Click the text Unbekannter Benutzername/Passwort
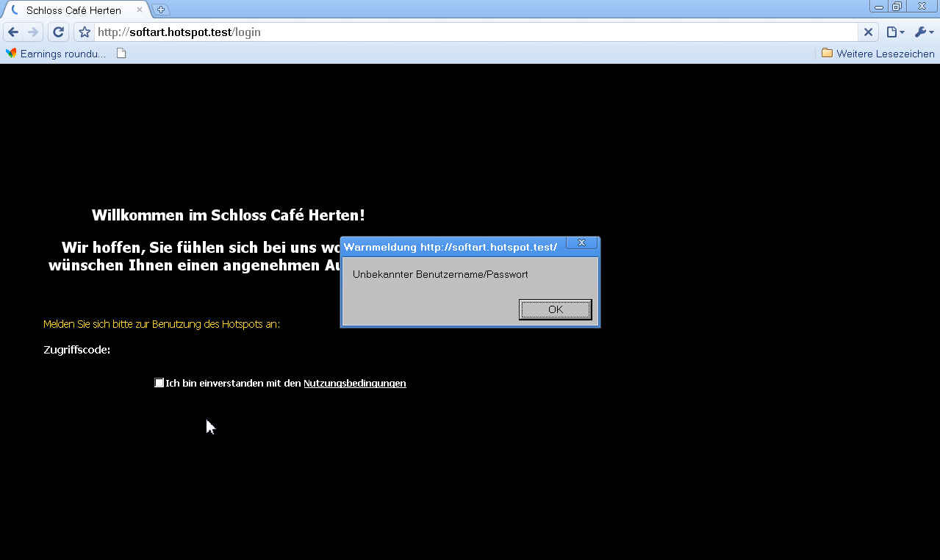Image resolution: width=940 pixels, height=560 pixels. (x=440, y=275)
